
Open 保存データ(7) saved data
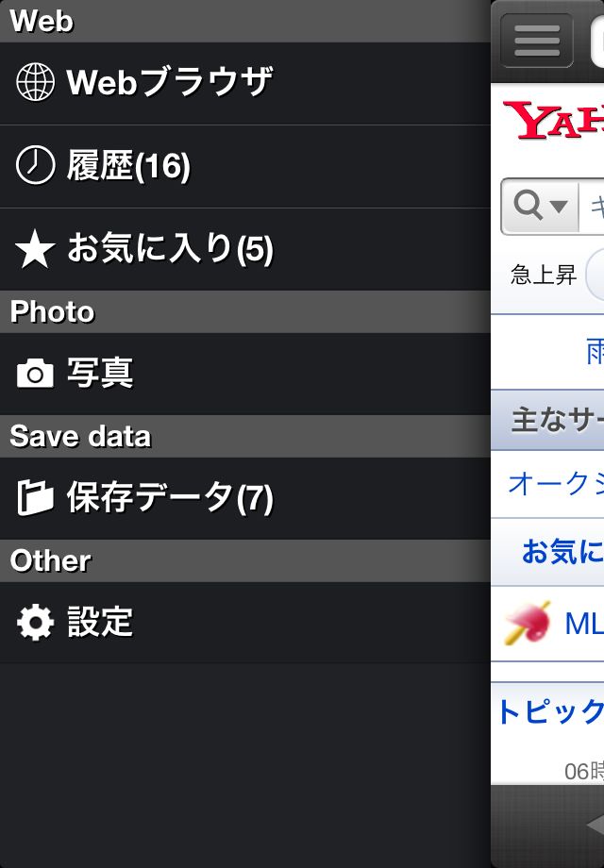click(245, 498)
